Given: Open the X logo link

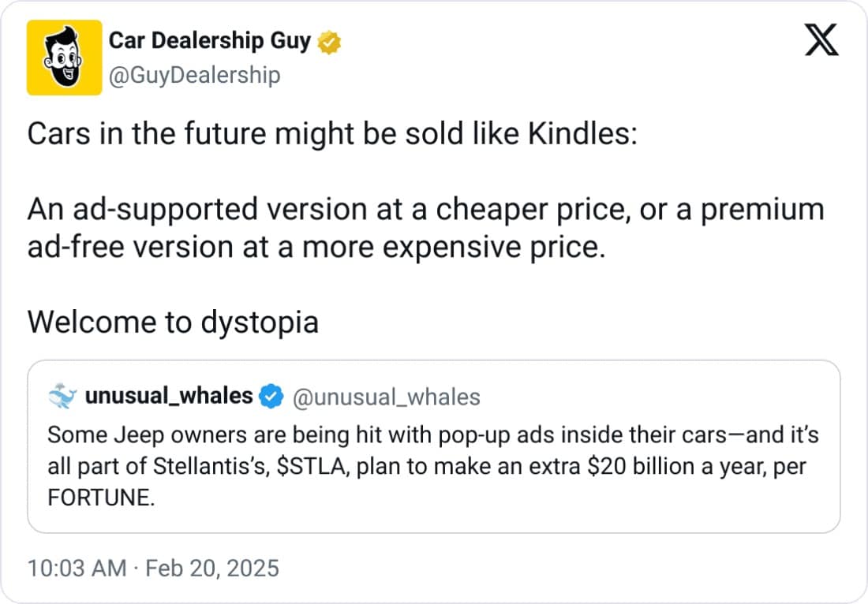Looking at the screenshot, I should (x=821, y=40).
